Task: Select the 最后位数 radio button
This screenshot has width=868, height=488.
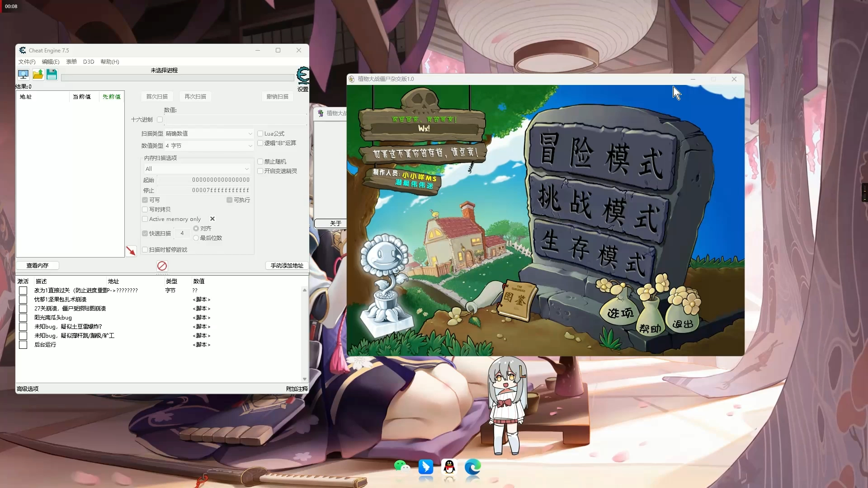Action: (196, 238)
